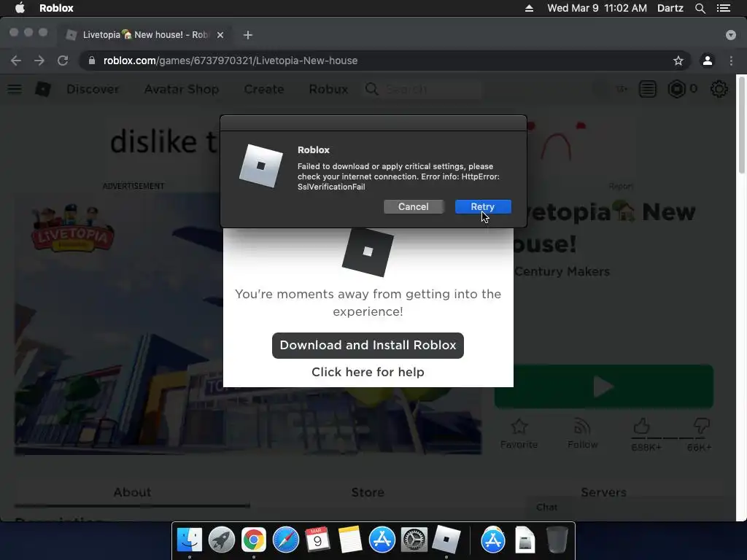The width and height of the screenshot is (747, 560).
Task: Click the Report link
Action: tap(620, 186)
